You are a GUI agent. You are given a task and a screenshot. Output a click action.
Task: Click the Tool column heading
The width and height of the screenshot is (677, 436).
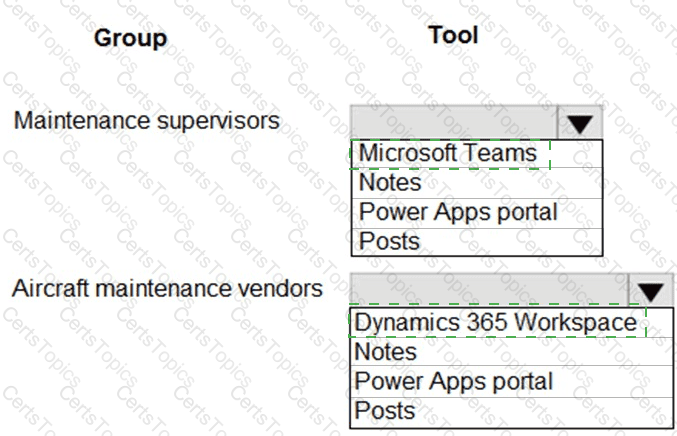pyautogui.click(x=453, y=35)
